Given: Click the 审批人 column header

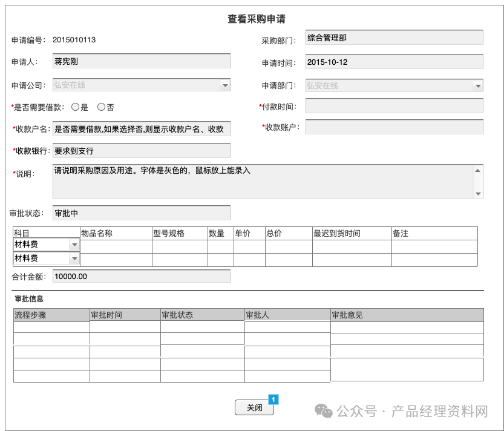Looking at the screenshot, I should click(x=287, y=315).
